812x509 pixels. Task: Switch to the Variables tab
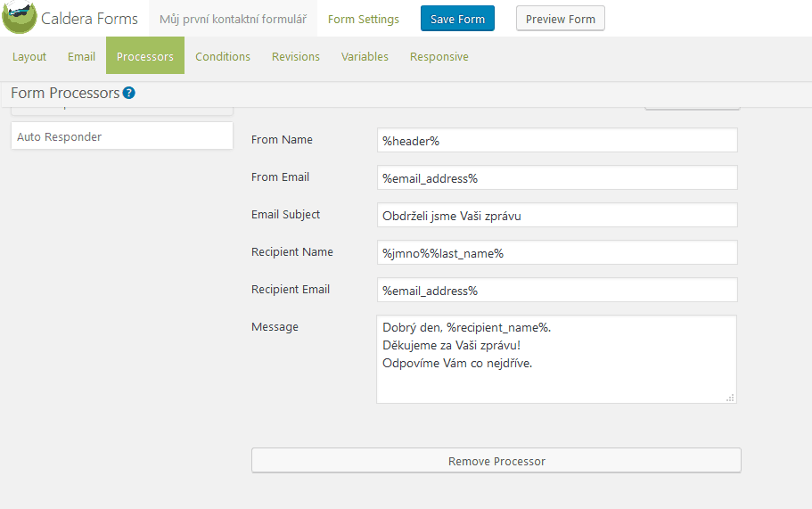(365, 56)
